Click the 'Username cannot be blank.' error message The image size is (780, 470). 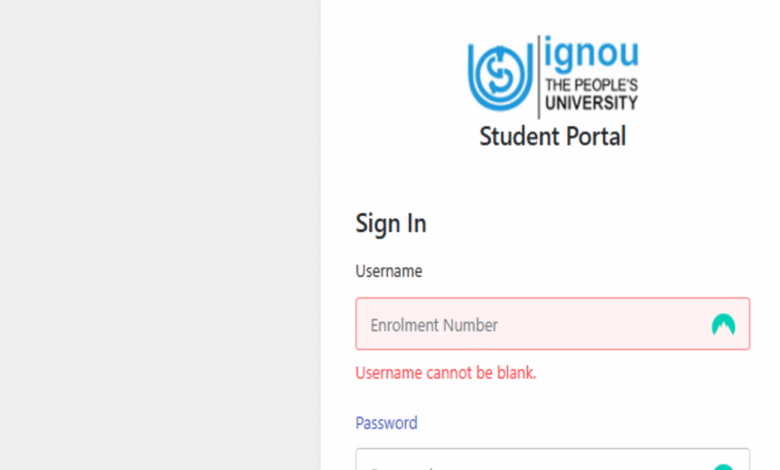[446, 373]
